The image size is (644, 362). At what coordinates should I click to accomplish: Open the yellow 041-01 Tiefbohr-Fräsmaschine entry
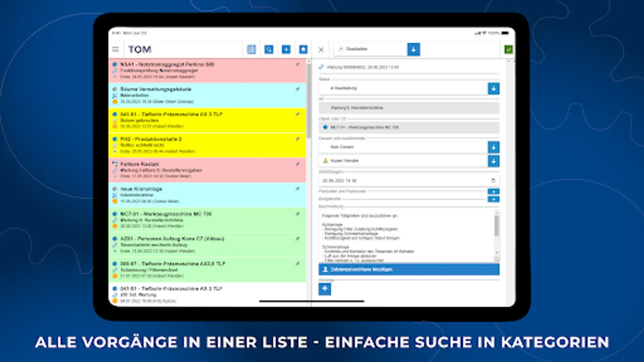click(x=207, y=120)
